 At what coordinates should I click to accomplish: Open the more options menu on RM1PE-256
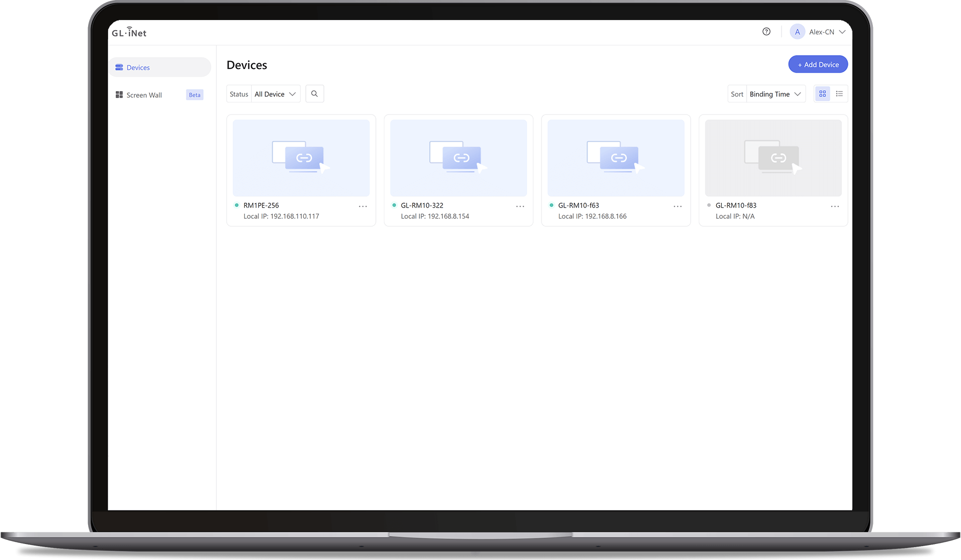coord(362,206)
